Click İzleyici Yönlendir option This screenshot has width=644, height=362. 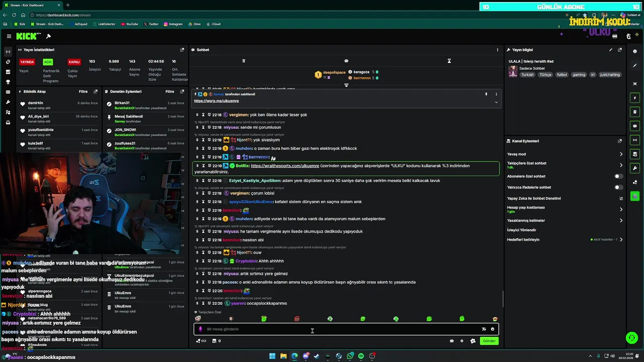tap(522, 230)
